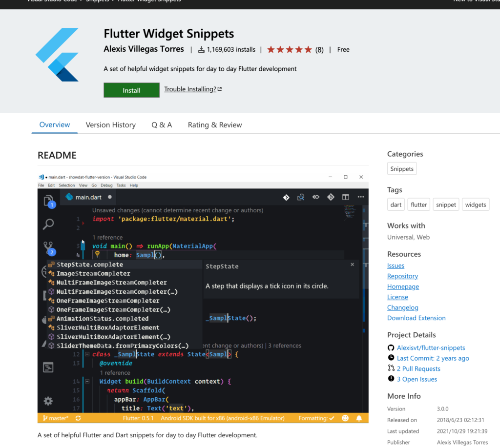500x448 pixels.
Task: Click the GitHub icon beside Alexisvt/flutter-snippets
Action: click(x=391, y=347)
